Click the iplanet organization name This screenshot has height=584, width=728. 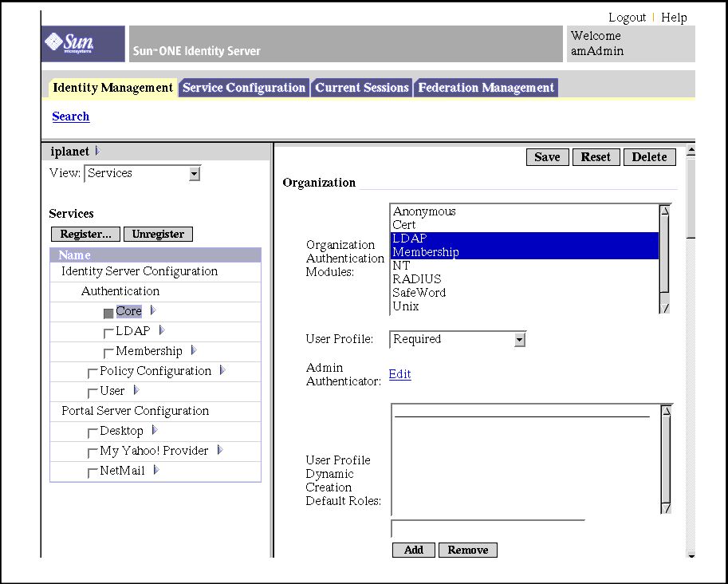click(x=69, y=152)
